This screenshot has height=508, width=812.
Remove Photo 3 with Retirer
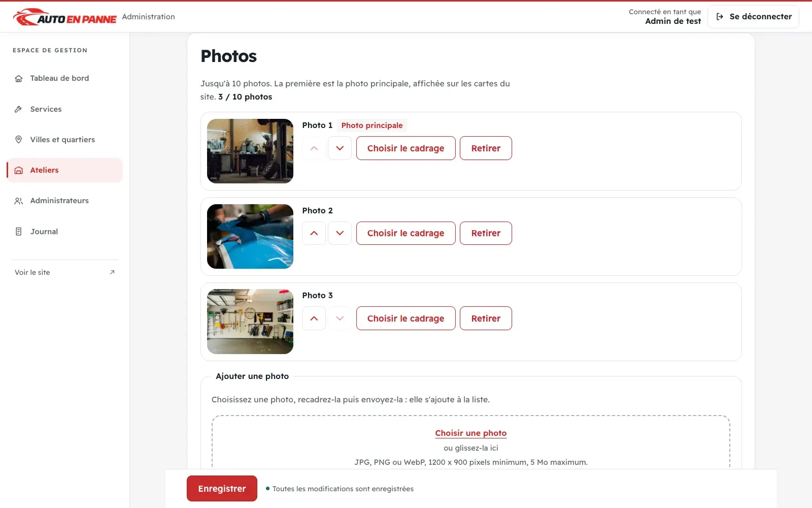click(x=486, y=319)
